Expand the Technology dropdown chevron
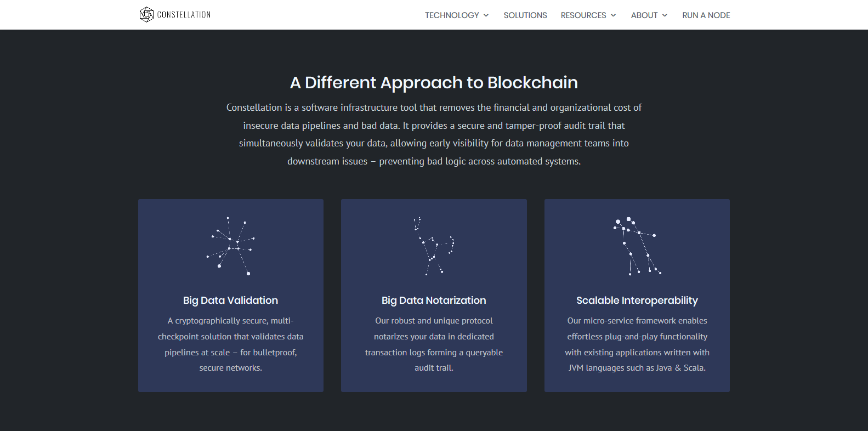This screenshot has width=868, height=431. tap(486, 15)
